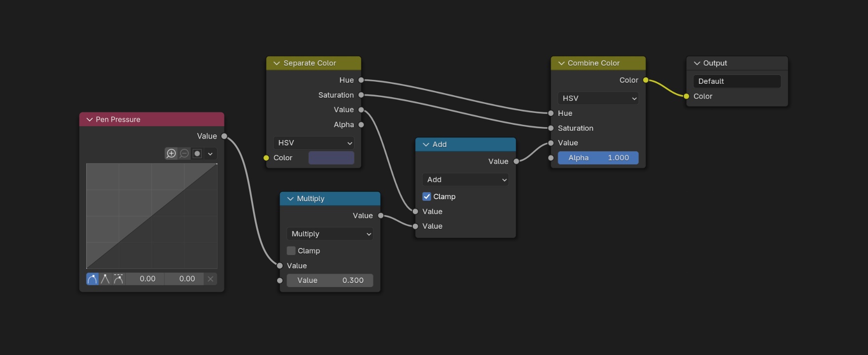Screen dimensions: 868x355
Task: Open the Multiply operation dropdown
Action: coord(329,234)
